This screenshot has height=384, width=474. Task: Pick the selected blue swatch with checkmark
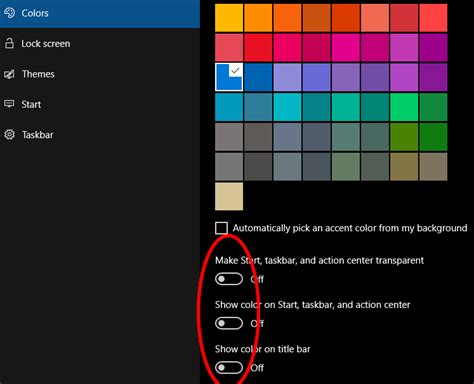(229, 77)
